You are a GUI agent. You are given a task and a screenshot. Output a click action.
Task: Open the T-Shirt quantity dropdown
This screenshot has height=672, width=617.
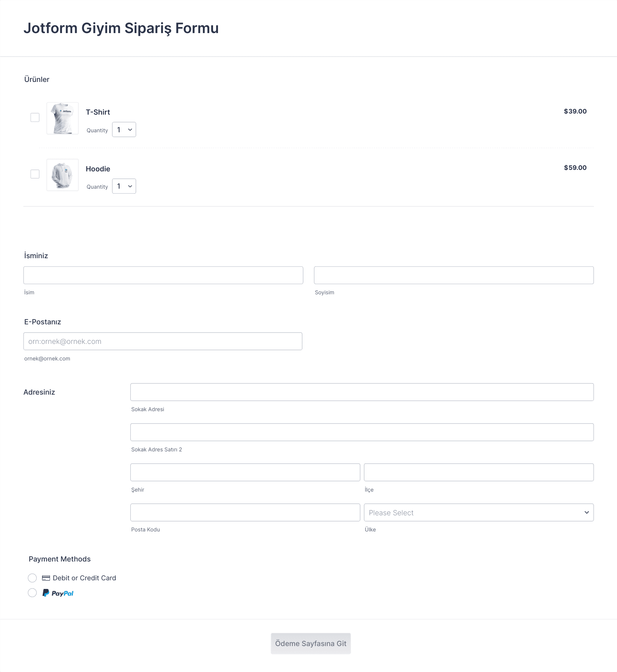coord(124,130)
